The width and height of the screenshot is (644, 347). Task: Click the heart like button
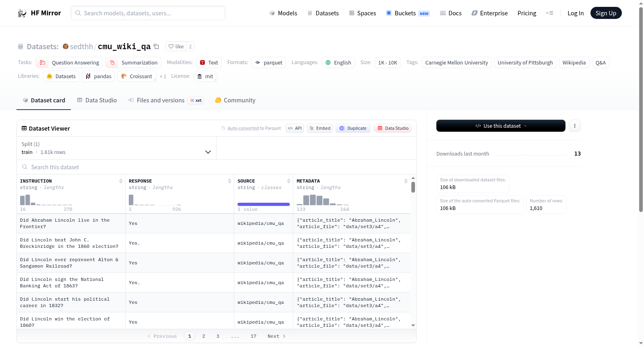(176, 46)
